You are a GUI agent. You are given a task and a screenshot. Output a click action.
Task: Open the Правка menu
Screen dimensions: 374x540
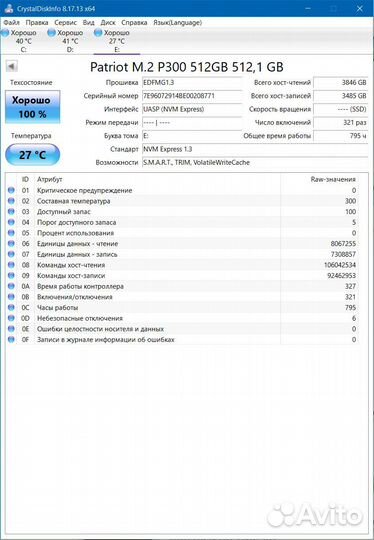37,23
